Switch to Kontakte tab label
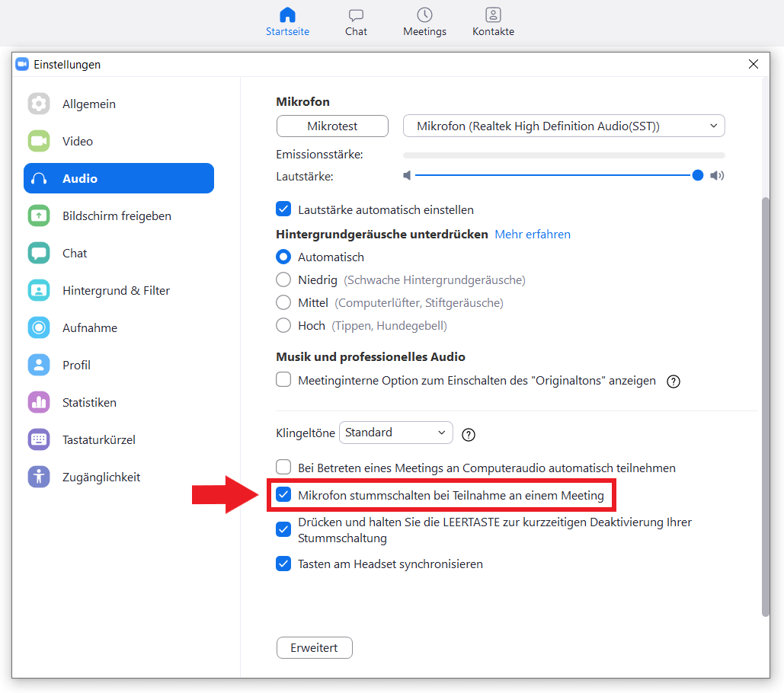784x693 pixels. click(x=493, y=31)
